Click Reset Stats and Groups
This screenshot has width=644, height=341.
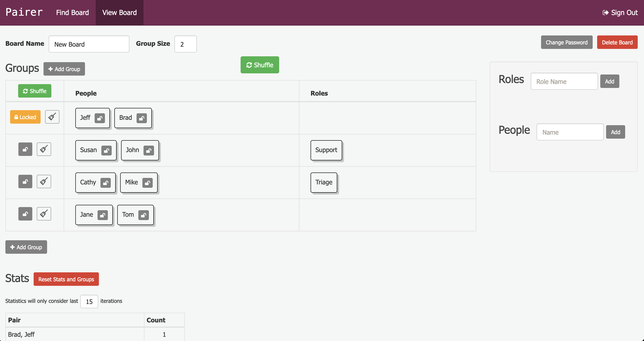[66, 279]
